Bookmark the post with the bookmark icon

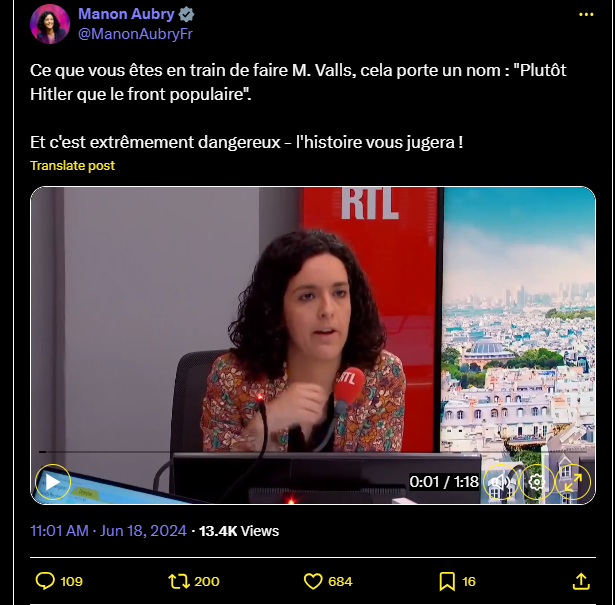[447, 581]
